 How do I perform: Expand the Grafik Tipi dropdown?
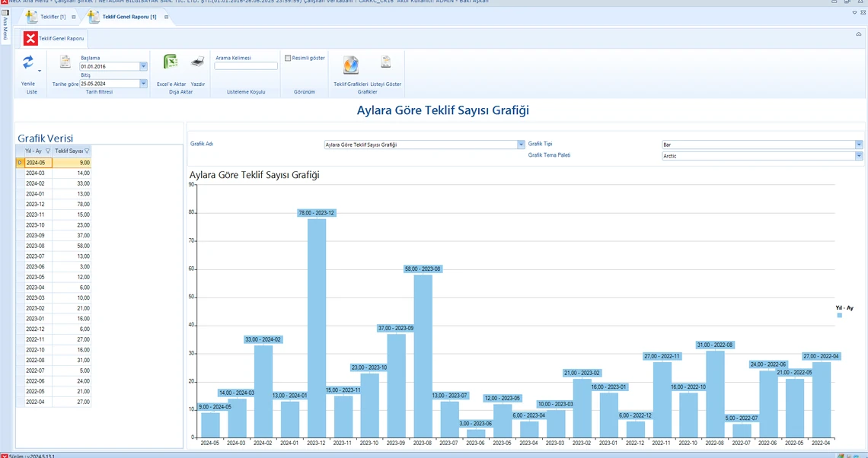(x=859, y=145)
